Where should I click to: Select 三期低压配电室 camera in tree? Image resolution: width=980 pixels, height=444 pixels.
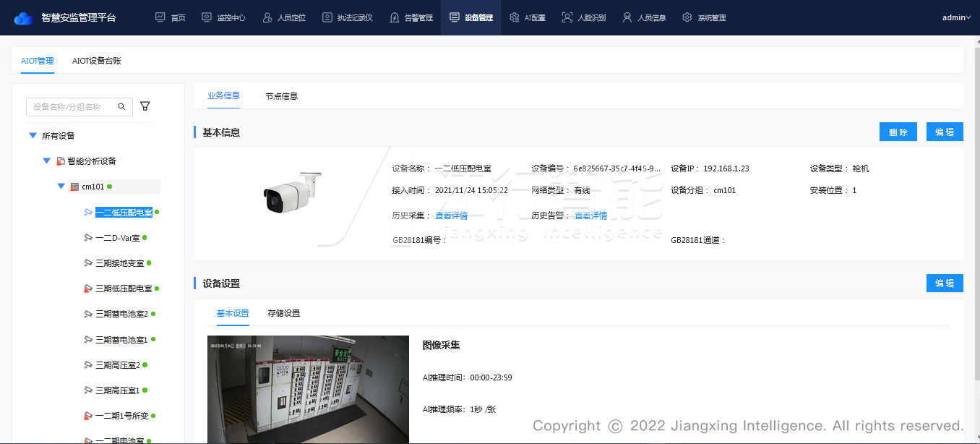click(124, 289)
